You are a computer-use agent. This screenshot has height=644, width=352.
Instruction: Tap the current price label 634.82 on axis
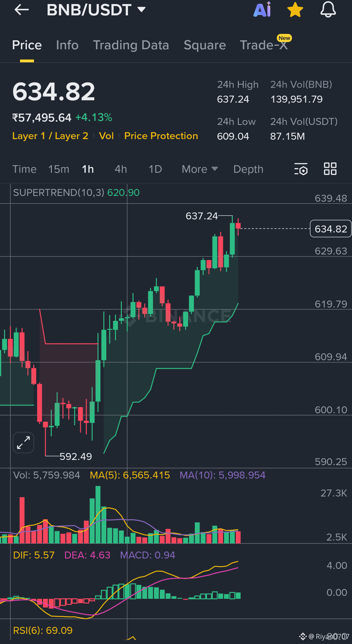coord(331,229)
